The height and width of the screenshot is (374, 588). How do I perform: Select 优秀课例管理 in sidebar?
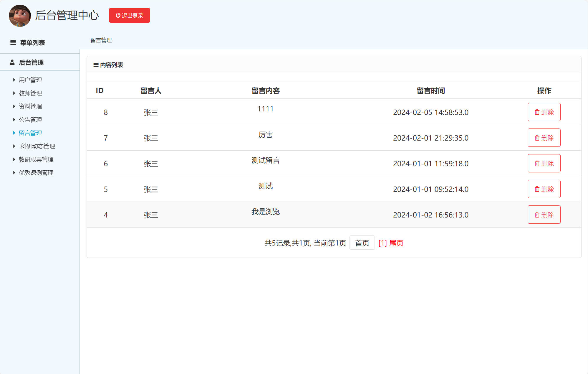pyautogui.click(x=36, y=173)
